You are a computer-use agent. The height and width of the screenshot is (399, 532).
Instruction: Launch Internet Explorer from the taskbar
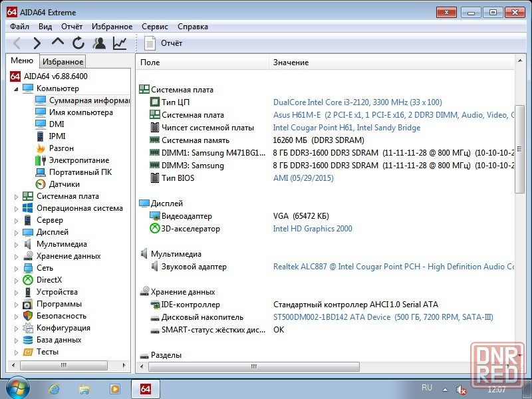coord(55,389)
